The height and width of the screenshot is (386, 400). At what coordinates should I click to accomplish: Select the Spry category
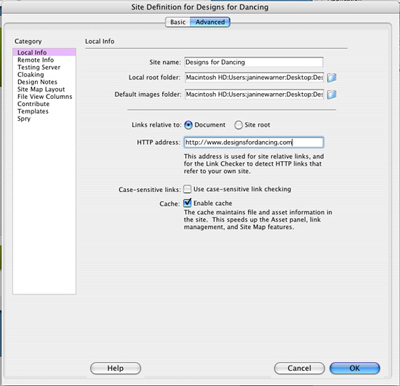pos(44,118)
